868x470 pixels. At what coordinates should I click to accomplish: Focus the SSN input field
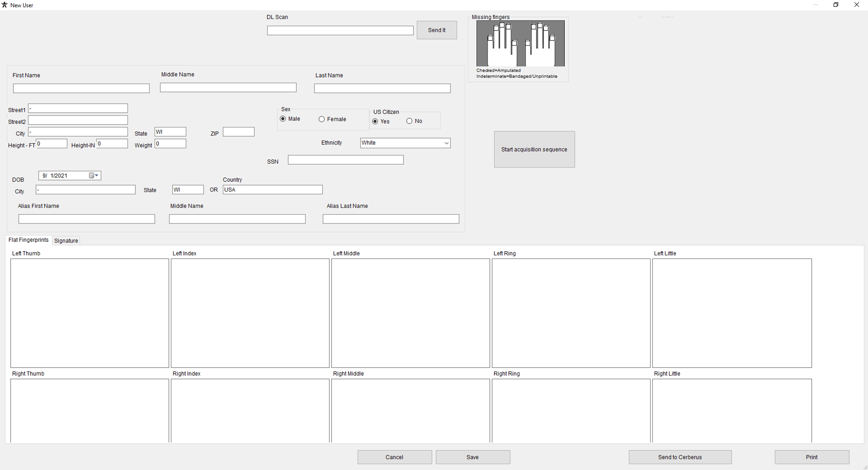tap(346, 160)
